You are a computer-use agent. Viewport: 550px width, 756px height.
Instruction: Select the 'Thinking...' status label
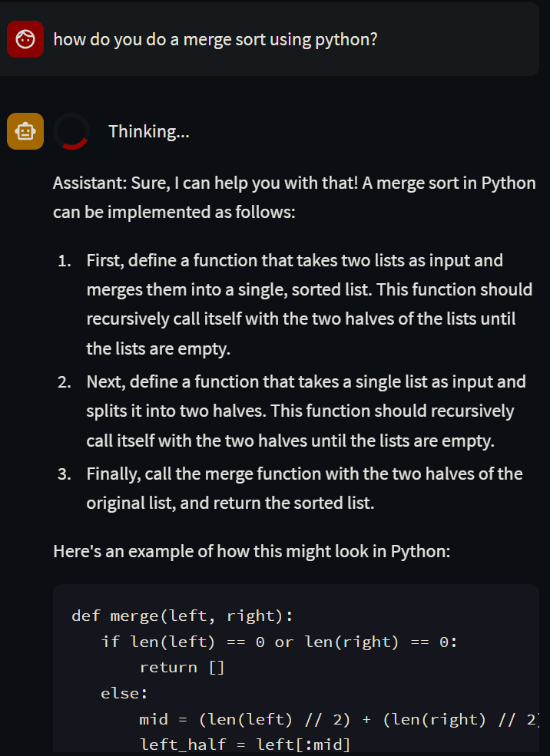(x=148, y=131)
